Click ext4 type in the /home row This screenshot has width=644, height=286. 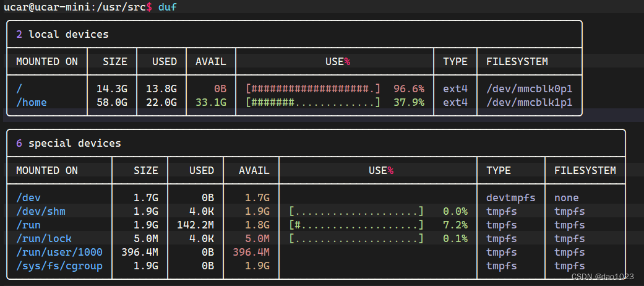455,102
